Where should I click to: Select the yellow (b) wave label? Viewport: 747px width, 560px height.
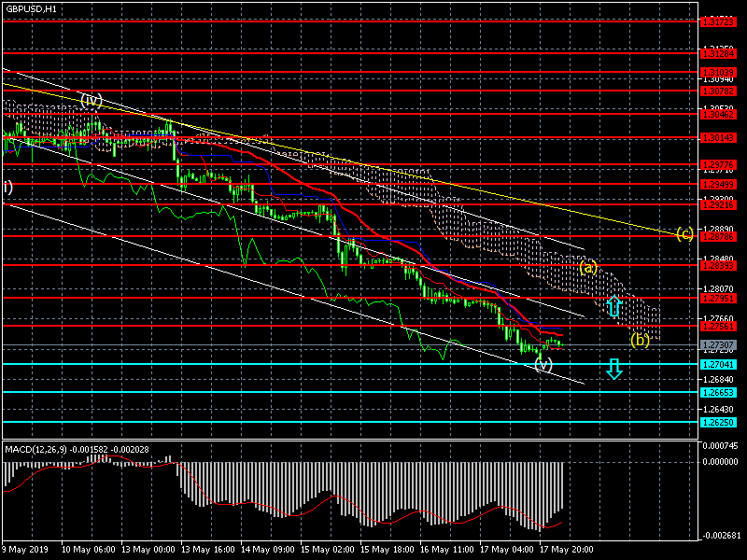[x=639, y=340]
